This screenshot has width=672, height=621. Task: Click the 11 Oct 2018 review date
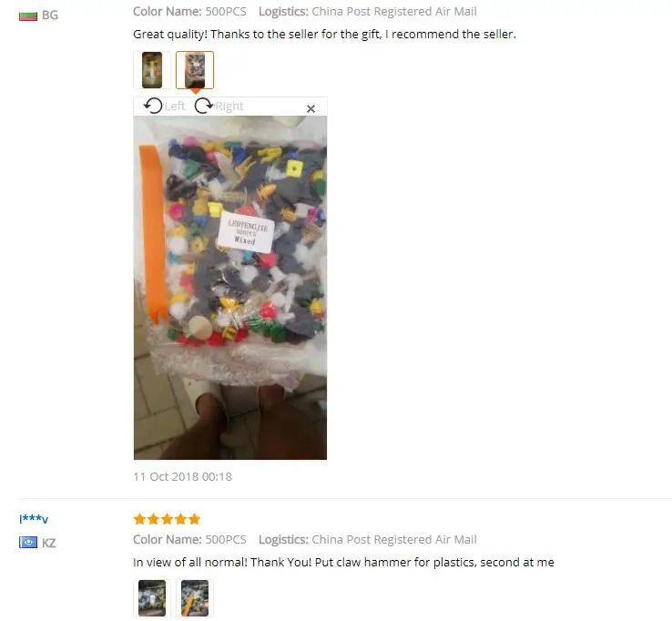point(183,476)
